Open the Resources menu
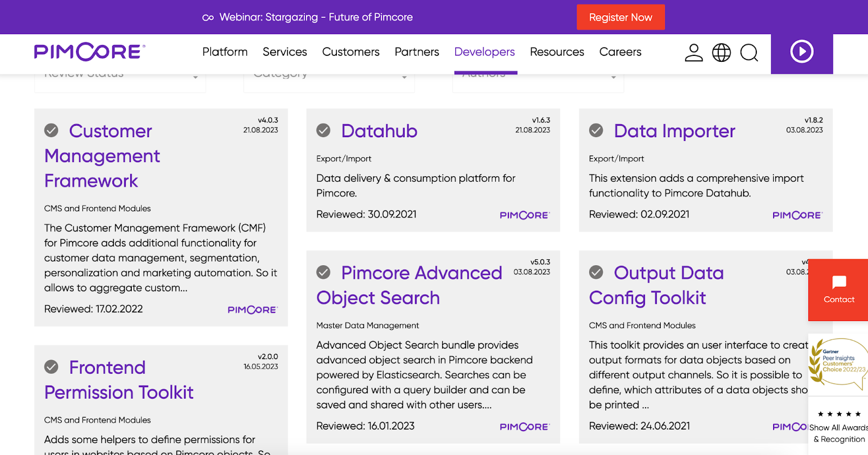 557,52
